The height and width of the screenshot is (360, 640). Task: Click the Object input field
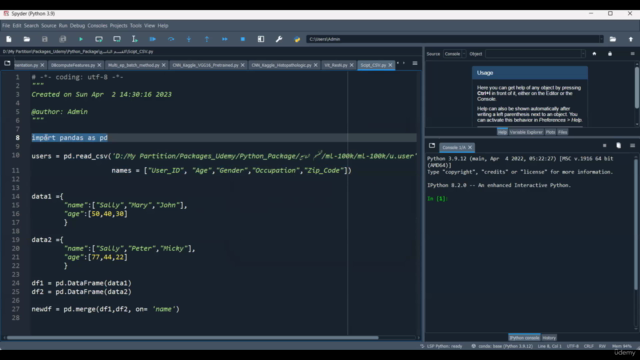pyautogui.click(x=533, y=54)
